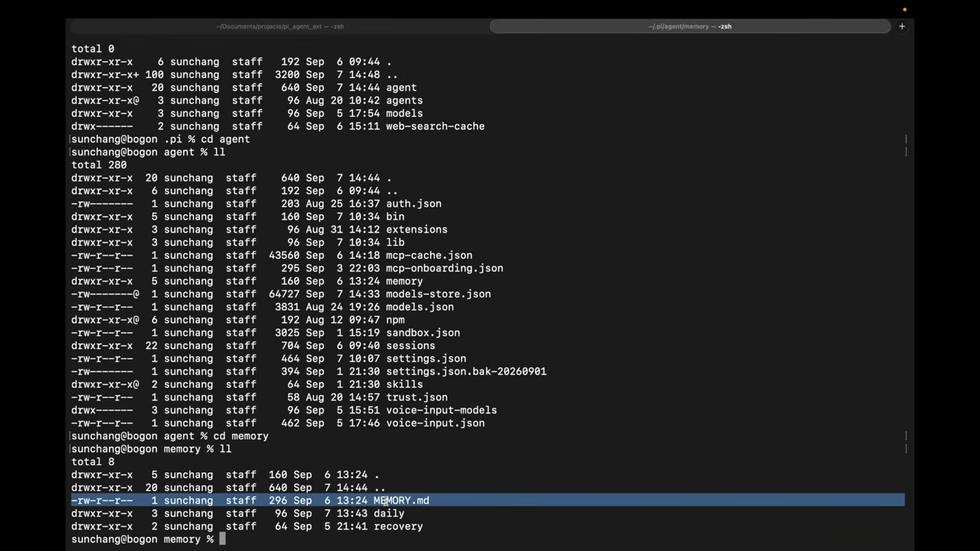The width and height of the screenshot is (980, 551).
Task: Click the models-store.json file name
Action: [x=438, y=294]
